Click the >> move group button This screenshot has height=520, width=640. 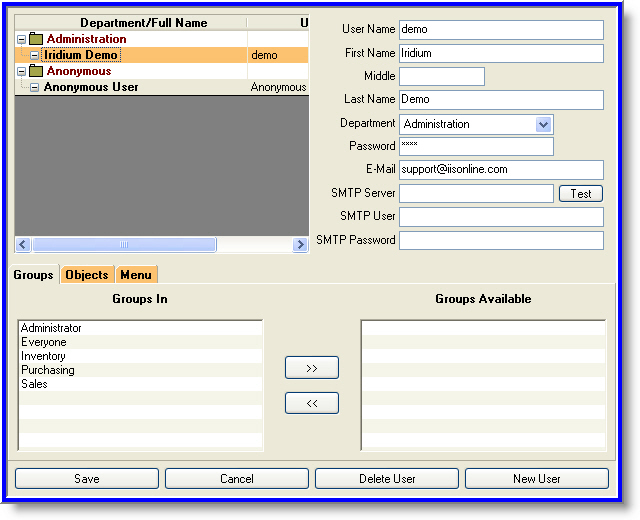[311, 368]
